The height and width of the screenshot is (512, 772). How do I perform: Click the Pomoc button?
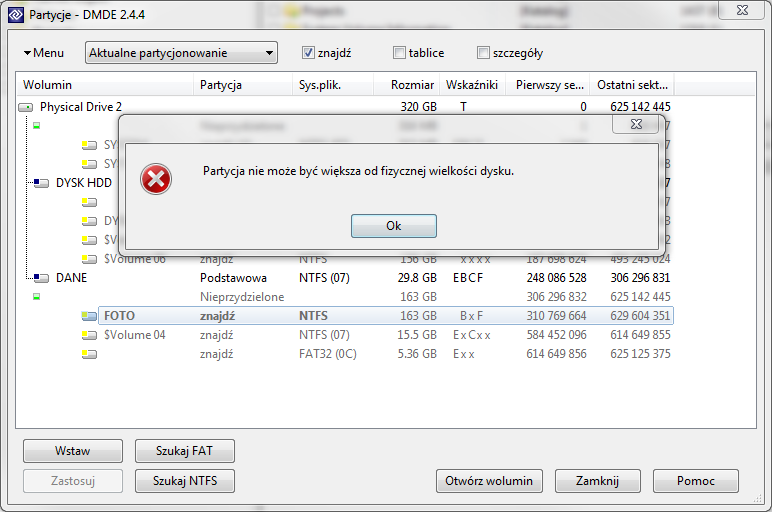coord(696,481)
